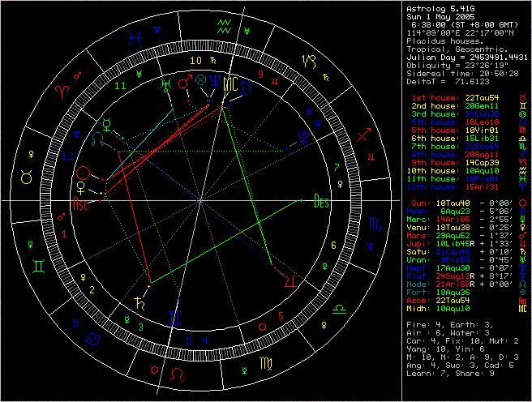532x402 pixels.
Task: Select the Saturn glyph in the chart wheel
Action: pyautogui.click(x=141, y=302)
